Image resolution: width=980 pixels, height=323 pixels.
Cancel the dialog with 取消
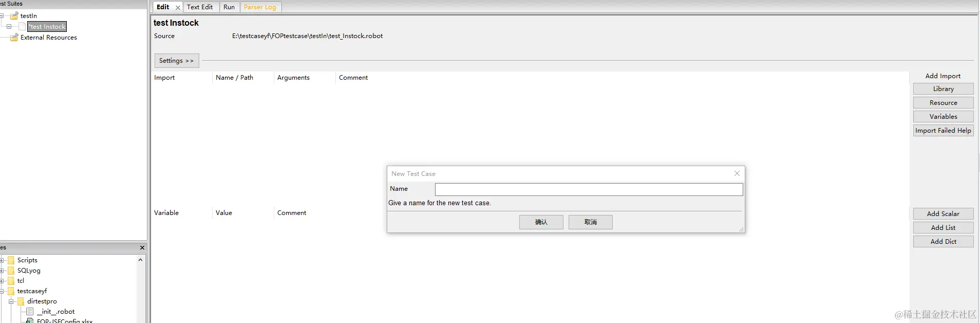pos(590,222)
